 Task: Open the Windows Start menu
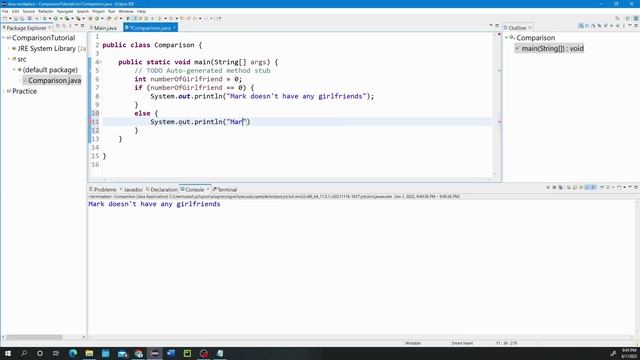(x=8, y=353)
